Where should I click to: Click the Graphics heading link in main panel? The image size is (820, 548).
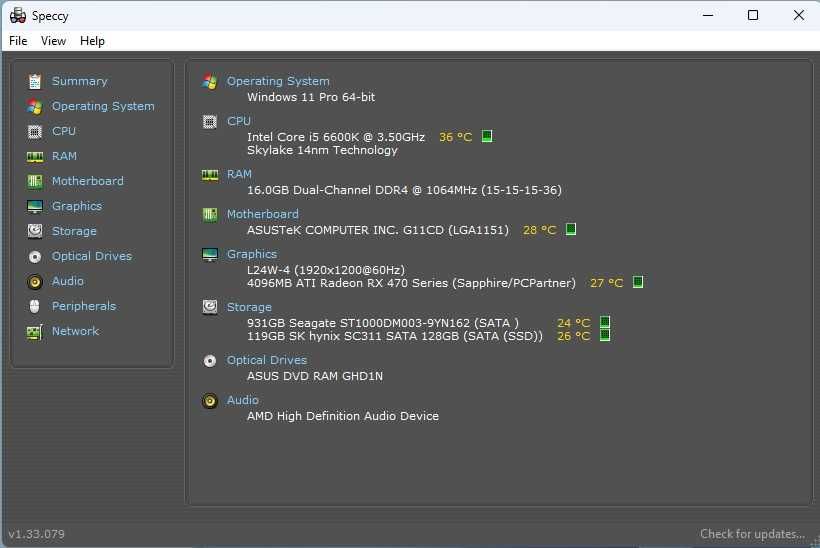252,254
